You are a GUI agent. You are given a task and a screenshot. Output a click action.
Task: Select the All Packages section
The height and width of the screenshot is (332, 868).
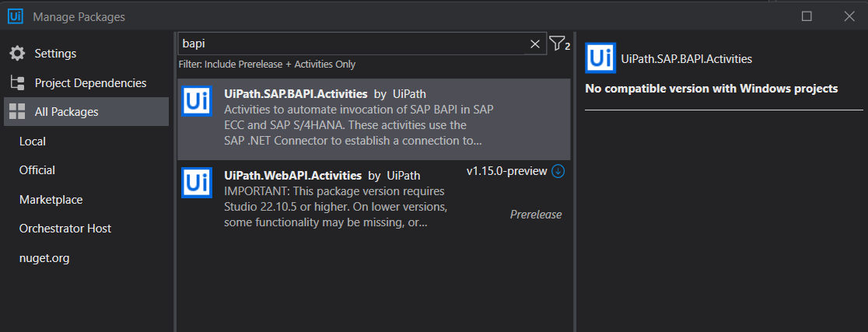(x=86, y=112)
